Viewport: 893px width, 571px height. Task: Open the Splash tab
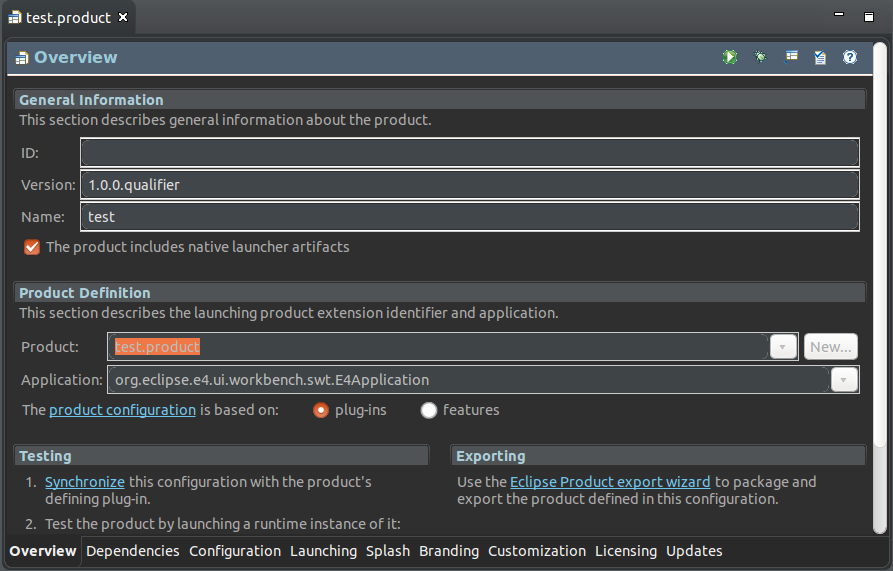click(388, 551)
